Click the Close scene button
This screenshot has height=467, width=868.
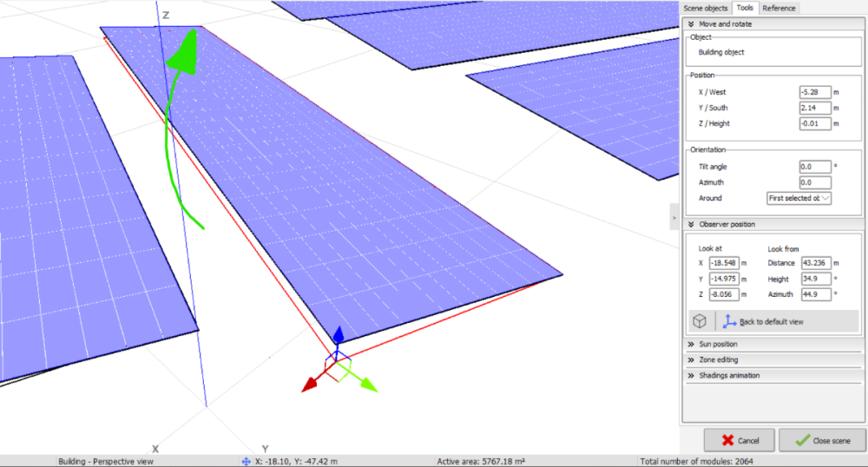click(x=821, y=440)
